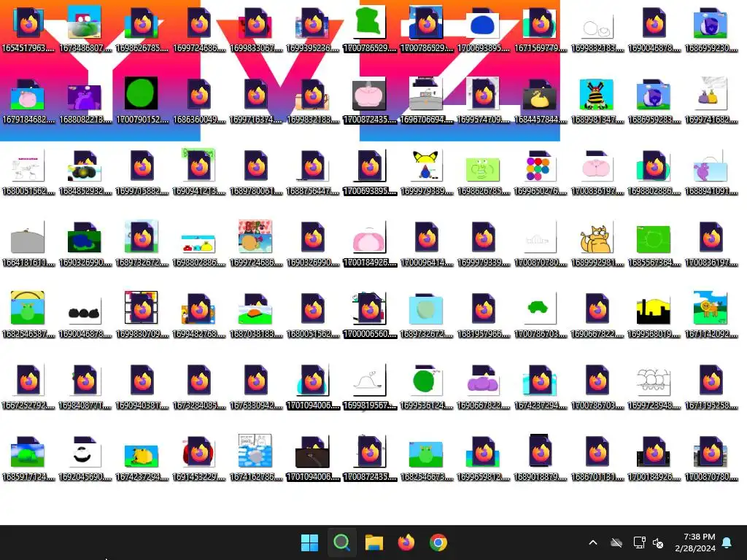
Task: Select Firefox file 1676330942
Action: coord(256,386)
